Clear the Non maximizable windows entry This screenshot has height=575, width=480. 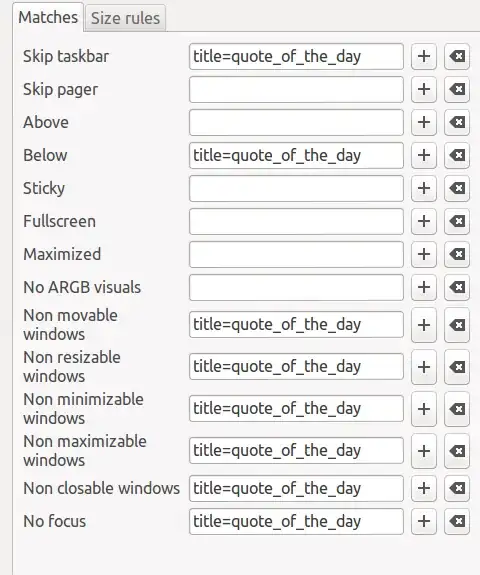click(x=457, y=451)
